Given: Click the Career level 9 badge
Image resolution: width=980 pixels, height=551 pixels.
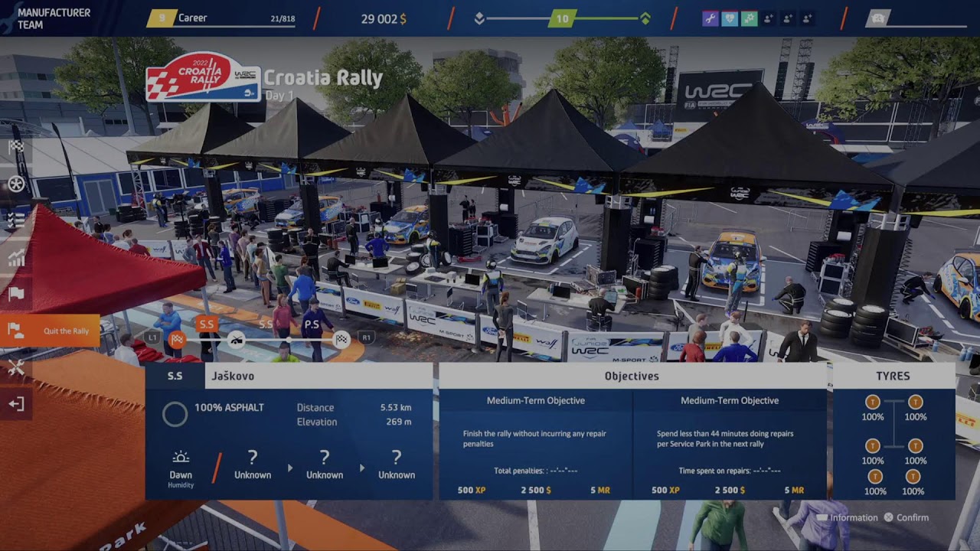Looking at the screenshot, I should point(162,18).
